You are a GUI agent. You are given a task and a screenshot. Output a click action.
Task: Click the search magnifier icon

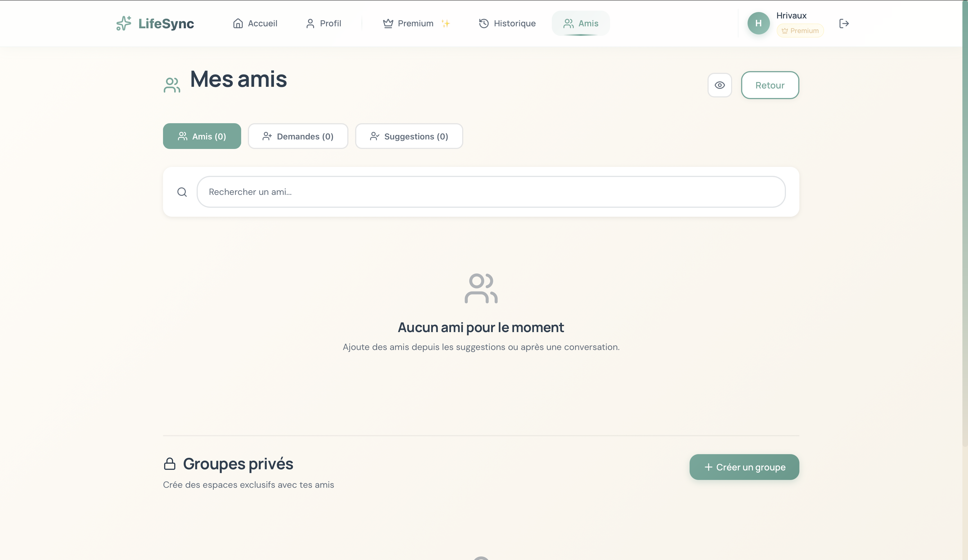[x=182, y=192]
